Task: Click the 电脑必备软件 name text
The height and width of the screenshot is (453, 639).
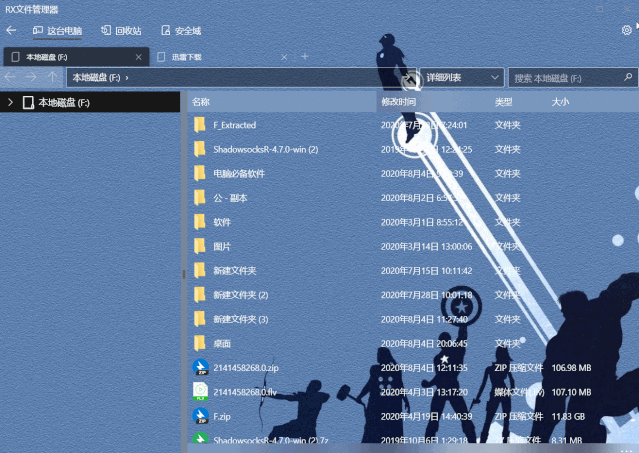Action: 239,174
